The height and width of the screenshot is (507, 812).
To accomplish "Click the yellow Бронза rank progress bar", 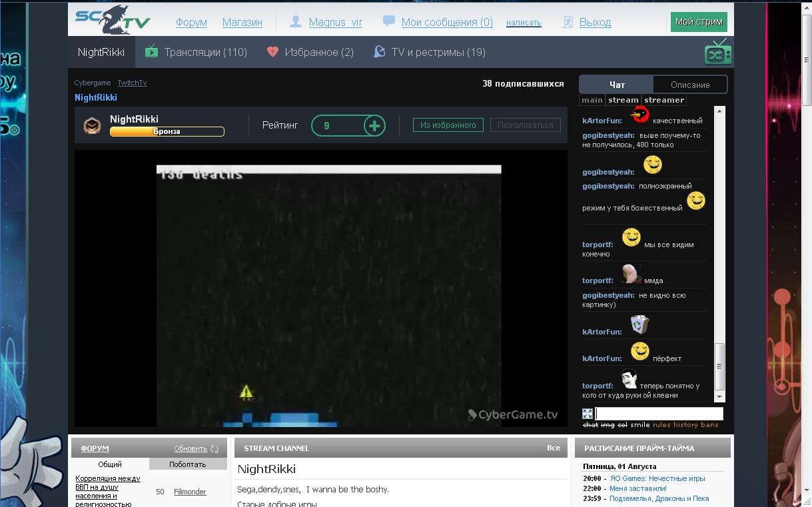I will (167, 131).
